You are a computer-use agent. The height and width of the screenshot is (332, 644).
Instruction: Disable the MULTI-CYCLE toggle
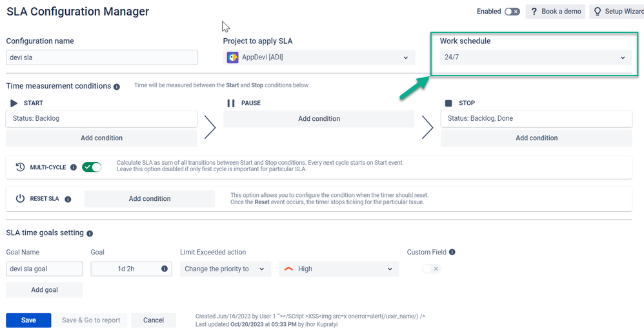click(92, 167)
